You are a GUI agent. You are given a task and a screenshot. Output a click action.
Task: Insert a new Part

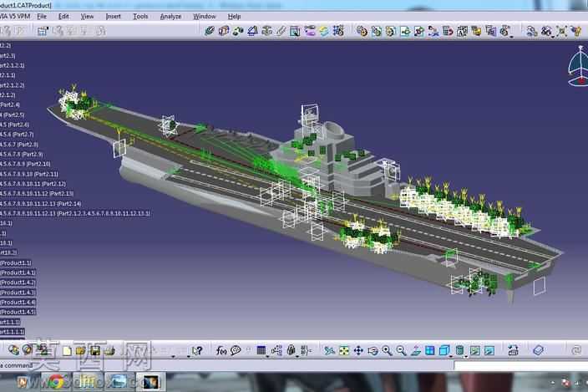point(390,31)
